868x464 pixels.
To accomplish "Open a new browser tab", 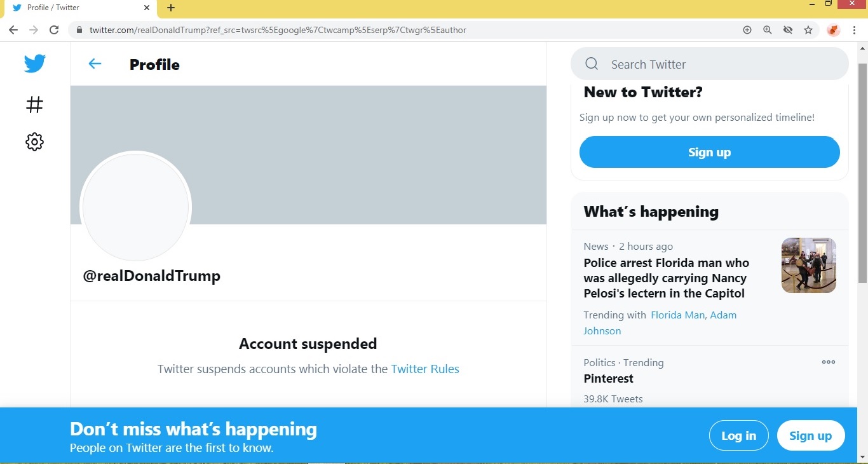I will [170, 8].
